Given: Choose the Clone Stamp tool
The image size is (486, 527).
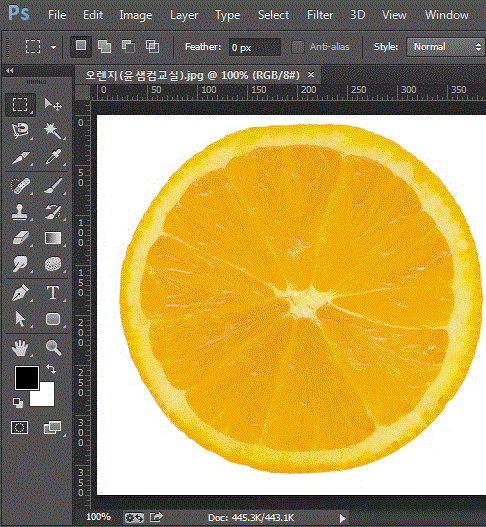Looking at the screenshot, I should click(19, 212).
